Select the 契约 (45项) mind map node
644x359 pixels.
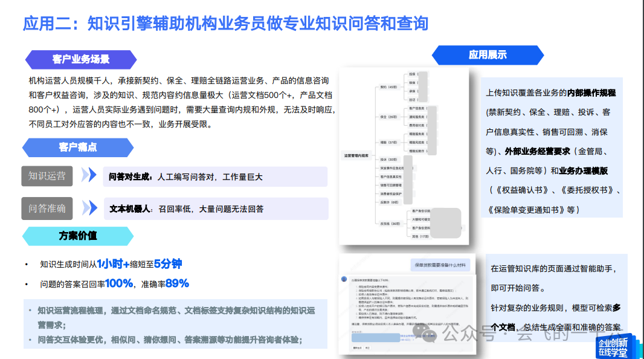coord(389,87)
